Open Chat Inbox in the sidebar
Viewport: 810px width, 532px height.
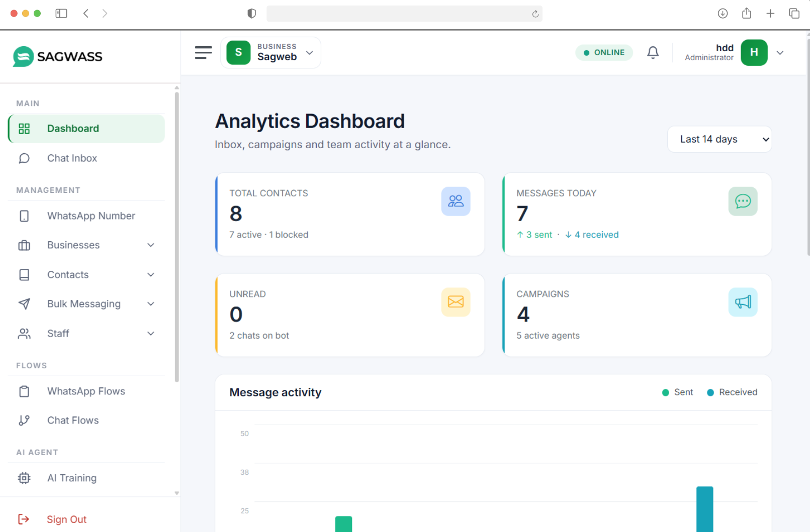[x=86, y=158]
